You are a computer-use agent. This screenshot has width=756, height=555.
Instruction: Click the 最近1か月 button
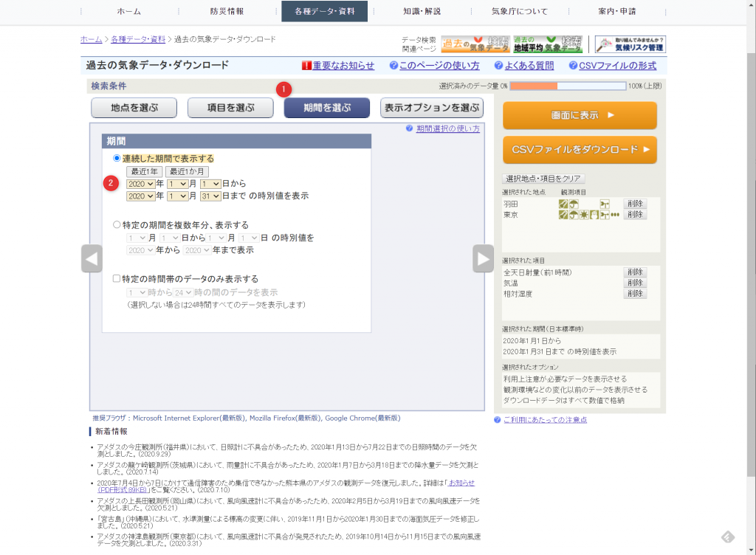(x=186, y=171)
